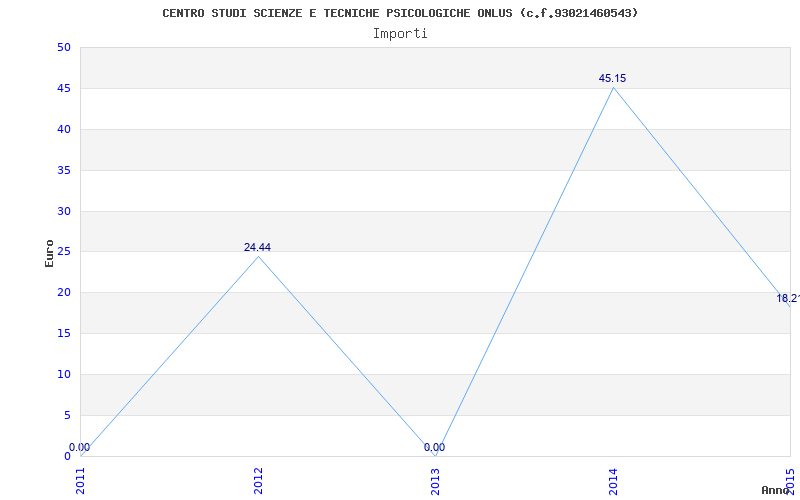Click the 0.00 data label at 2013
The image size is (800, 500).
pos(434,447)
